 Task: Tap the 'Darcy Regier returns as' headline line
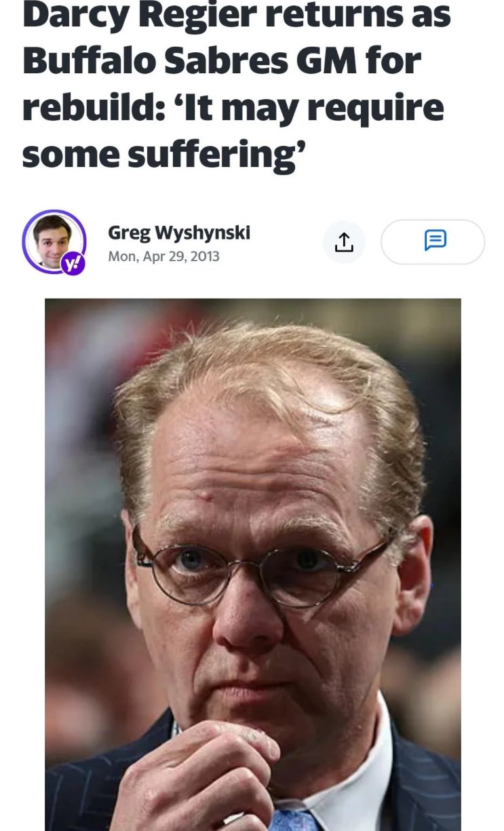[x=236, y=15]
